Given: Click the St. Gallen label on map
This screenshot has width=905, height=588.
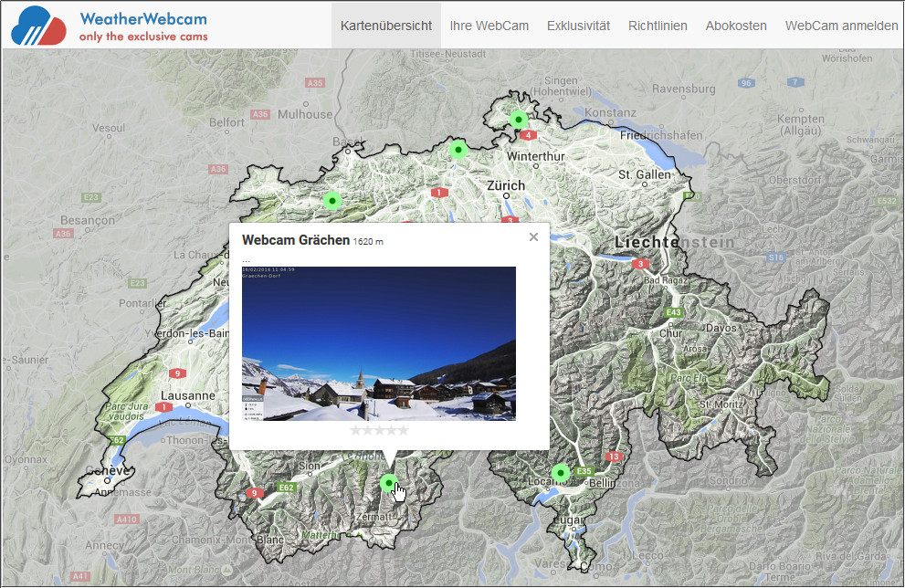Looking at the screenshot, I should point(645,174).
